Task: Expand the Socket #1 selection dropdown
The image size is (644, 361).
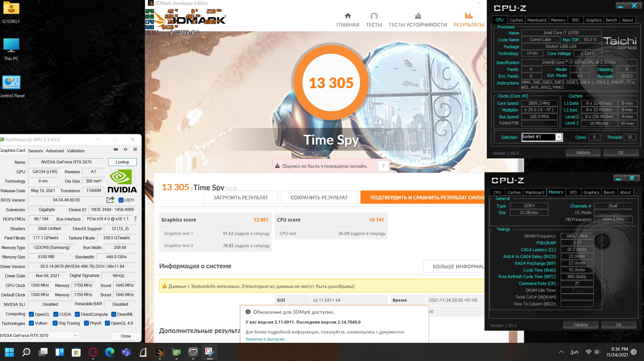Action: coord(559,137)
